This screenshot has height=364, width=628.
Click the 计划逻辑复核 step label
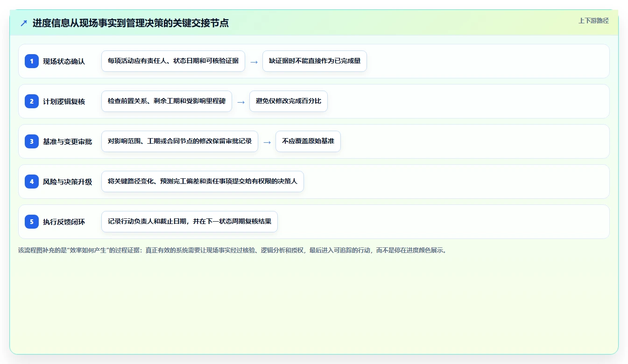(64, 101)
